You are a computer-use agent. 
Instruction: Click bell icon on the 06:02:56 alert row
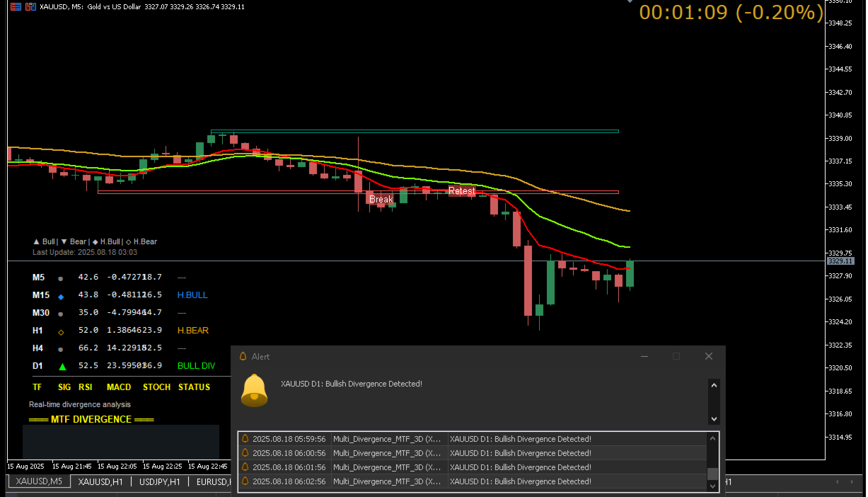245,481
